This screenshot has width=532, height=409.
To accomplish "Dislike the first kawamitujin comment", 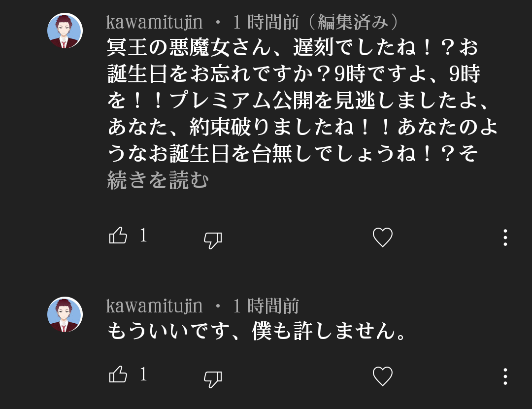I will tap(213, 240).
